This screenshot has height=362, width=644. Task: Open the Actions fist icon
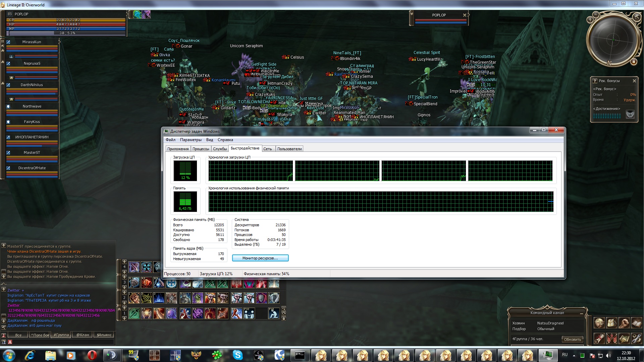click(624, 323)
